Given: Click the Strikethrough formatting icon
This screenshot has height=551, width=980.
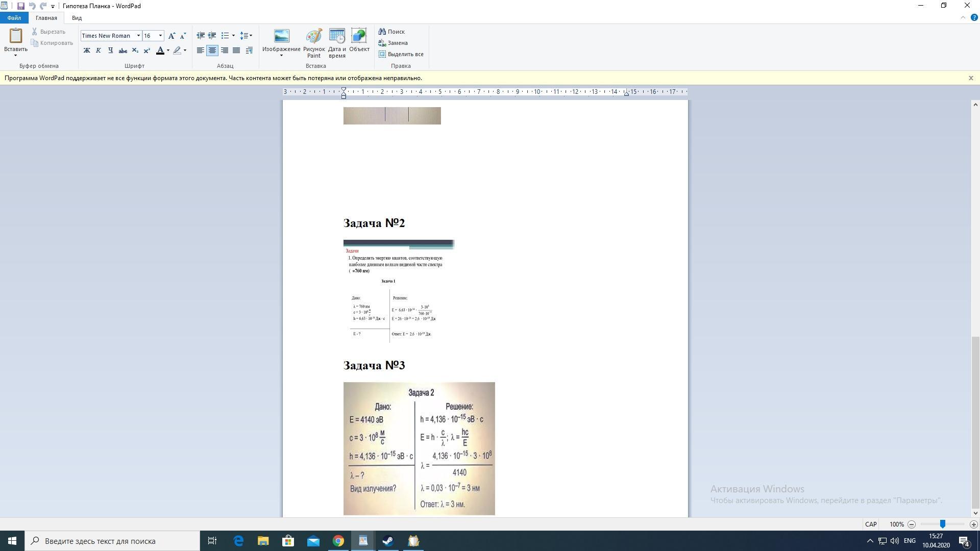Looking at the screenshot, I should 122,51.
